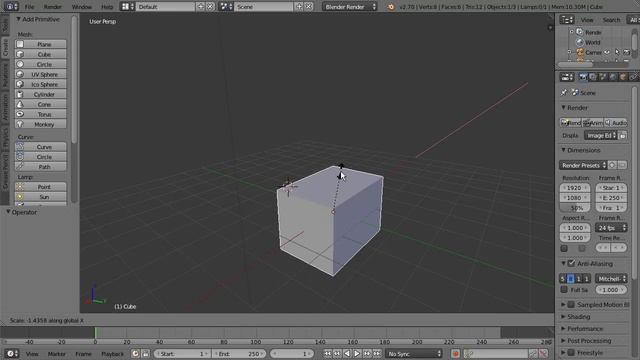Click the Render image button
The height and width of the screenshot is (360, 640).
point(571,122)
